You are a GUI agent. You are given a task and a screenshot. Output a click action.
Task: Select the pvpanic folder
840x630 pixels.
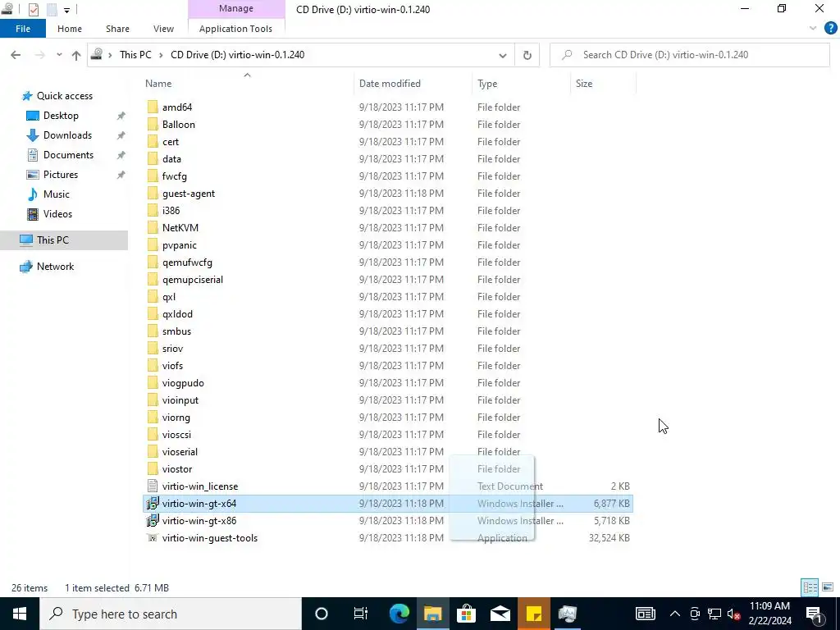[180, 245]
